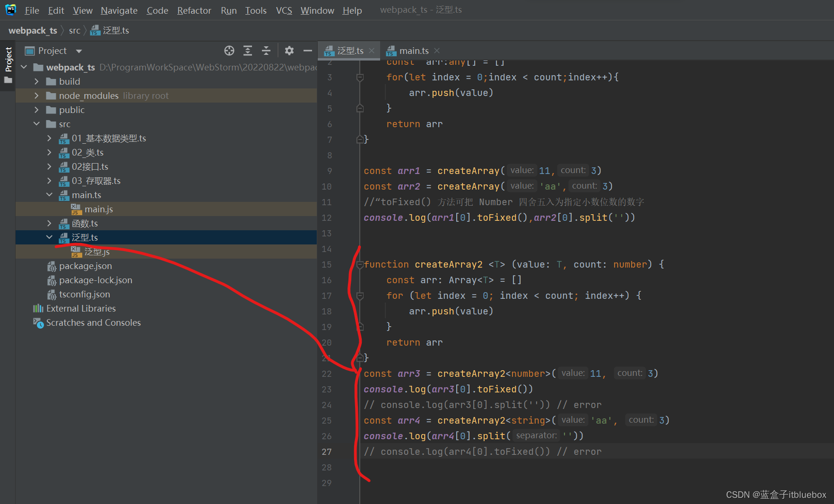The image size is (834, 504).
Task: Place cursor on line 27 comment
Action: [x=482, y=452]
